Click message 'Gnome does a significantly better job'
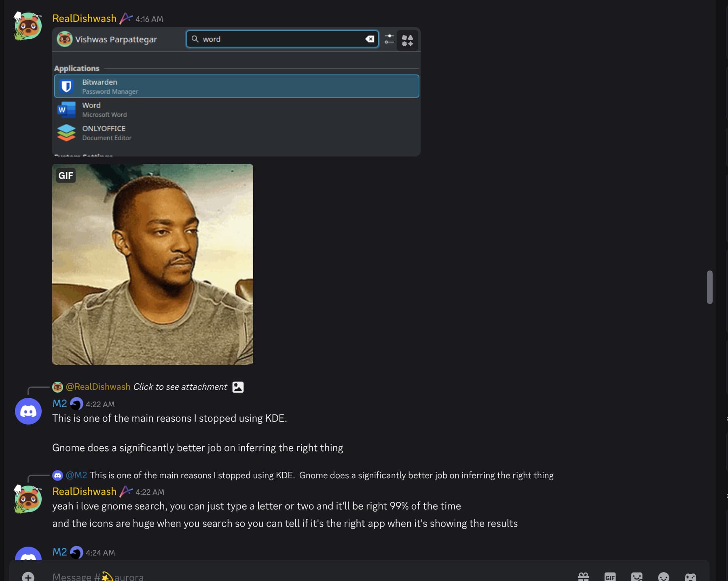 coord(198,448)
